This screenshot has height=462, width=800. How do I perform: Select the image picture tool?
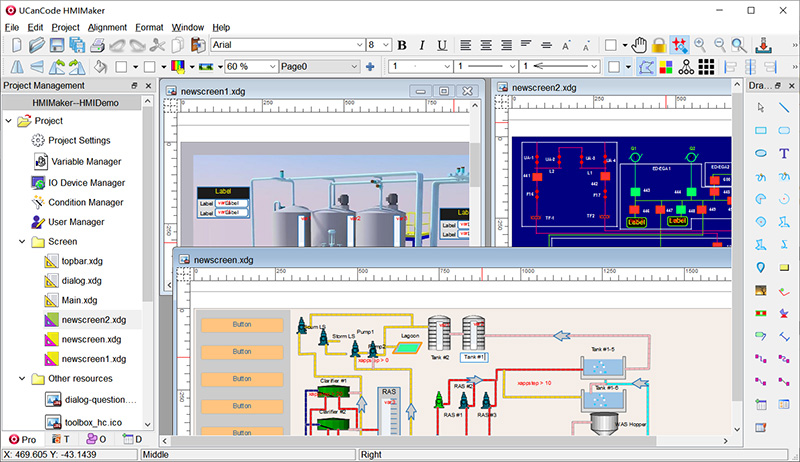(x=761, y=291)
